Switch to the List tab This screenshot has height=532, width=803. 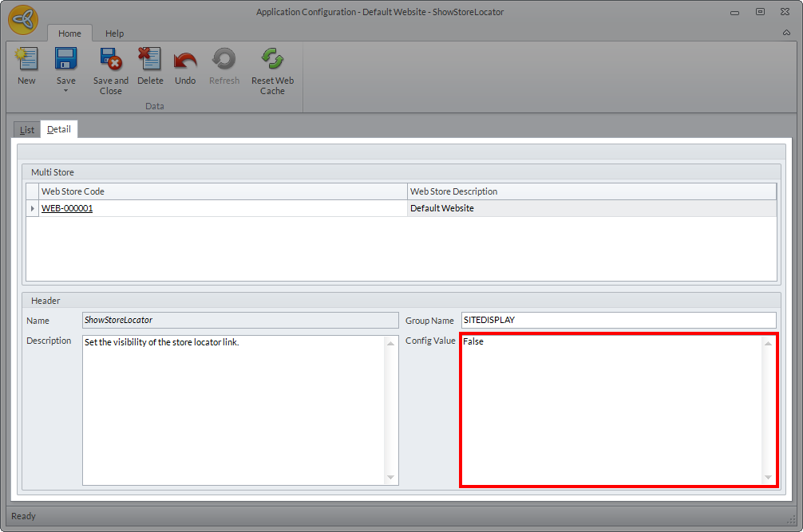[27, 130]
